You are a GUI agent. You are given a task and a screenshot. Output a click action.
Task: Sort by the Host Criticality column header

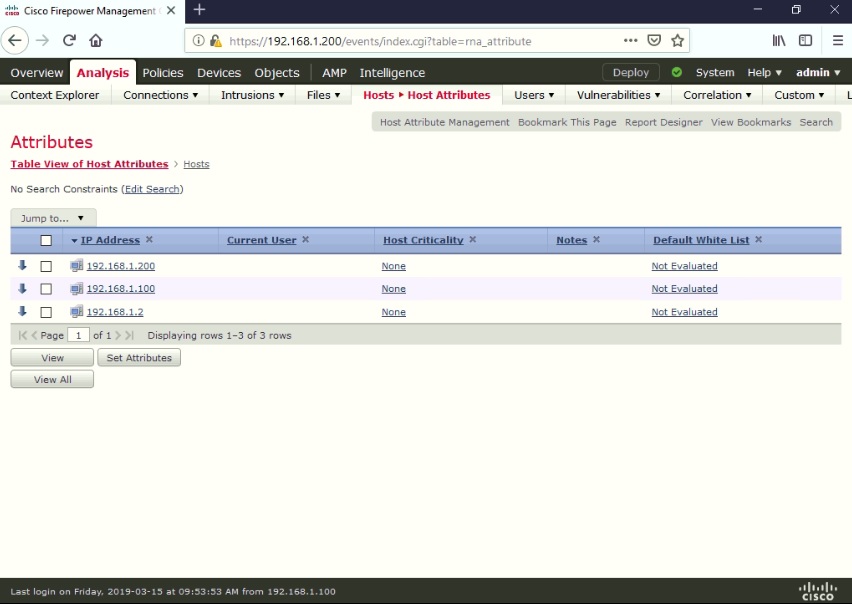(x=423, y=240)
